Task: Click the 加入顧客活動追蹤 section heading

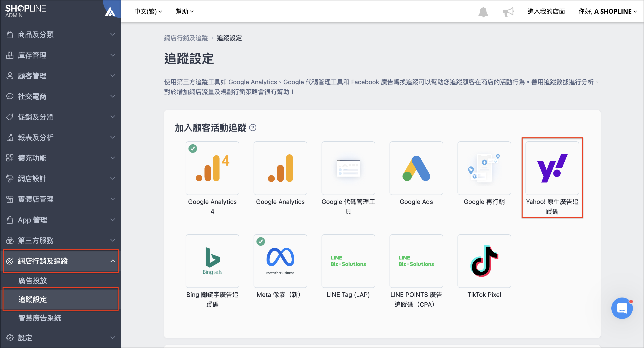Action: [210, 128]
